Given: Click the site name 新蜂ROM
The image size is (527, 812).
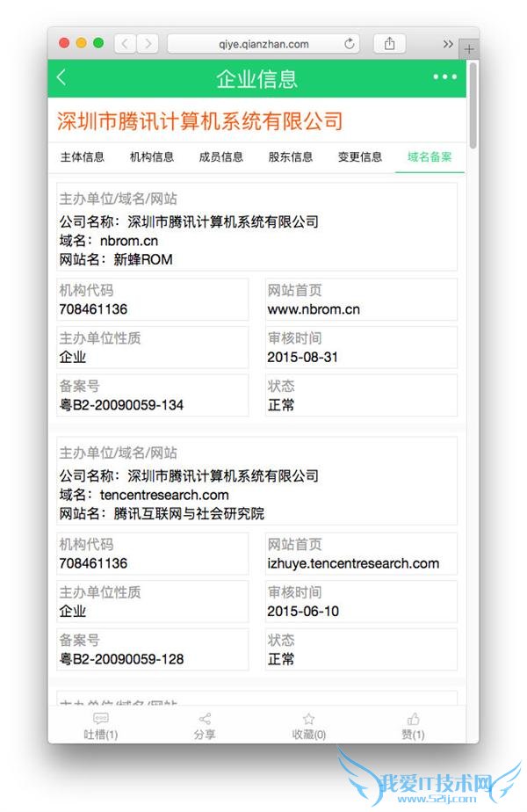Looking at the screenshot, I should tap(143, 260).
